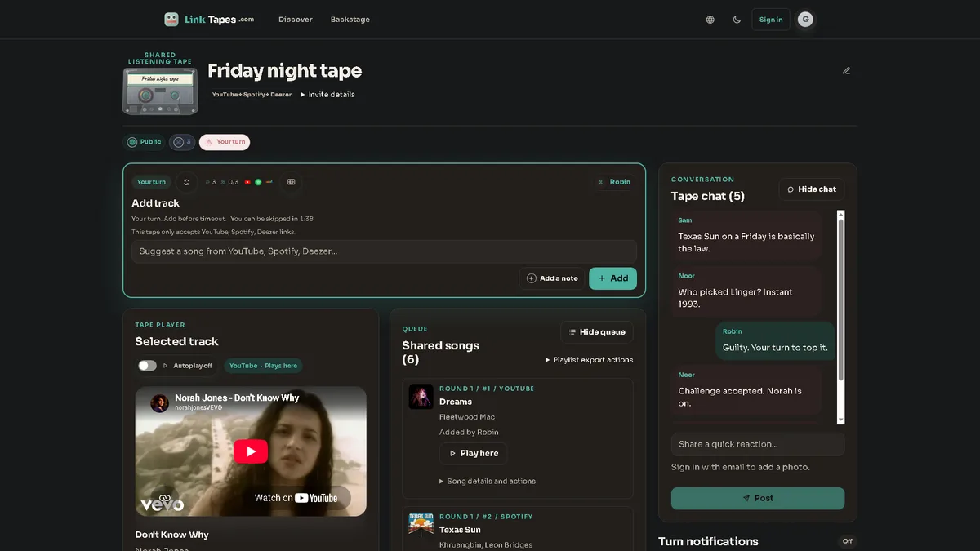Focus the Suggest a song input
The height and width of the screenshot is (551, 980).
click(x=384, y=251)
